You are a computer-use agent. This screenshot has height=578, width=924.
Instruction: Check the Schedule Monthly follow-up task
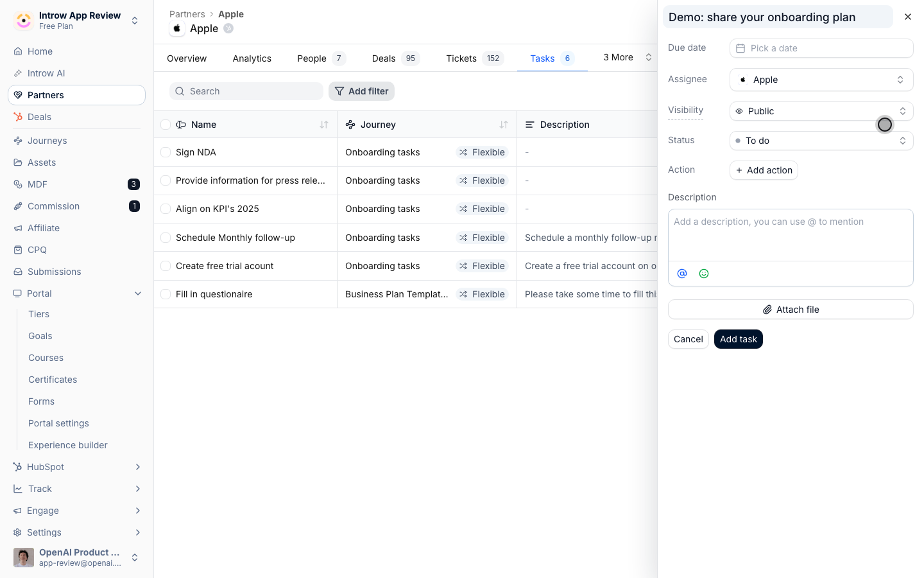166,238
